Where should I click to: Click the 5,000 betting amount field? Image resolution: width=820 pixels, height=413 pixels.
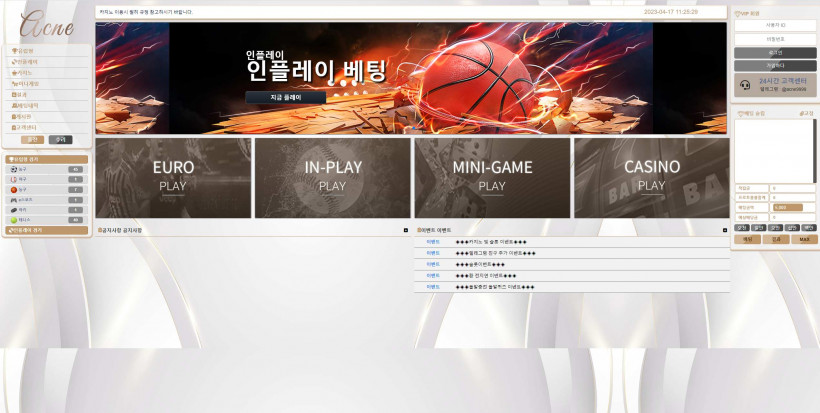tap(788, 208)
